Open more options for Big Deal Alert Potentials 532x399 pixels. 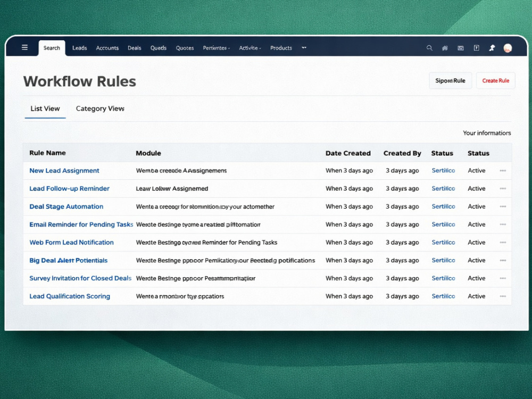(x=503, y=261)
